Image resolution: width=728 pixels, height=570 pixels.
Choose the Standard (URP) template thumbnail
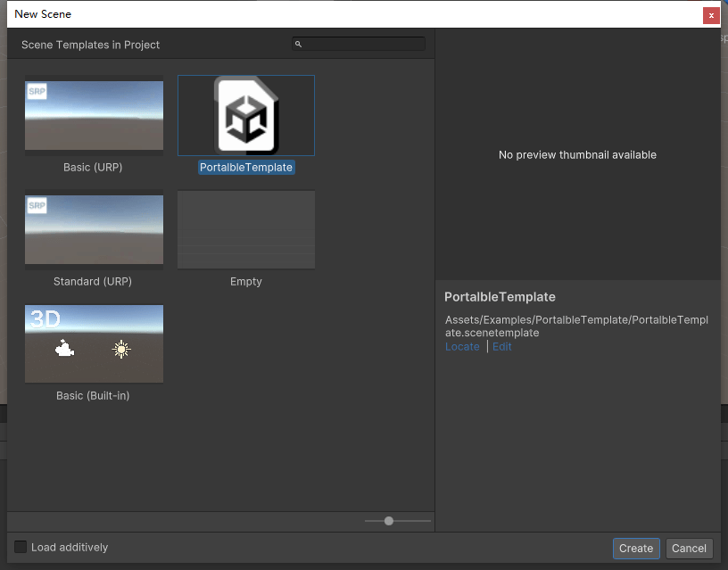94,230
